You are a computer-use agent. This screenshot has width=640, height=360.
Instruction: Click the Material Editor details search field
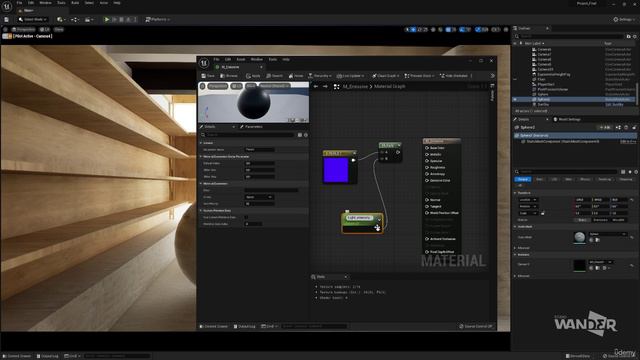[250, 135]
